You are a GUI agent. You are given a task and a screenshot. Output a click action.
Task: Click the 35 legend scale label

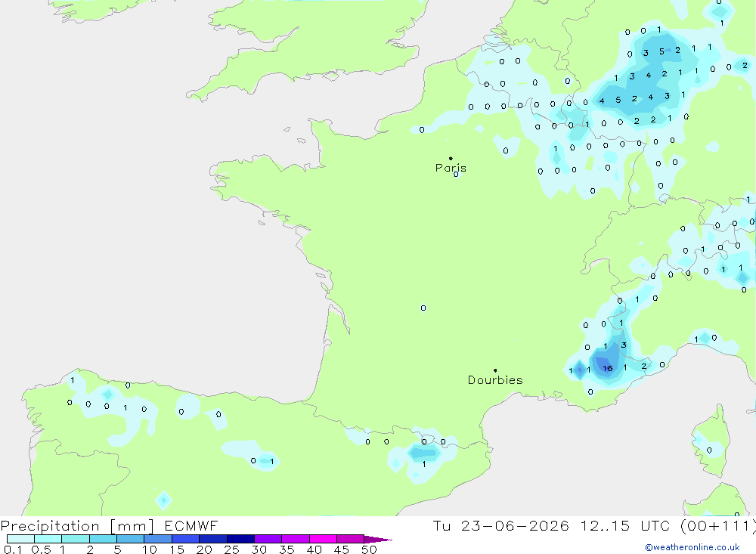point(287,549)
